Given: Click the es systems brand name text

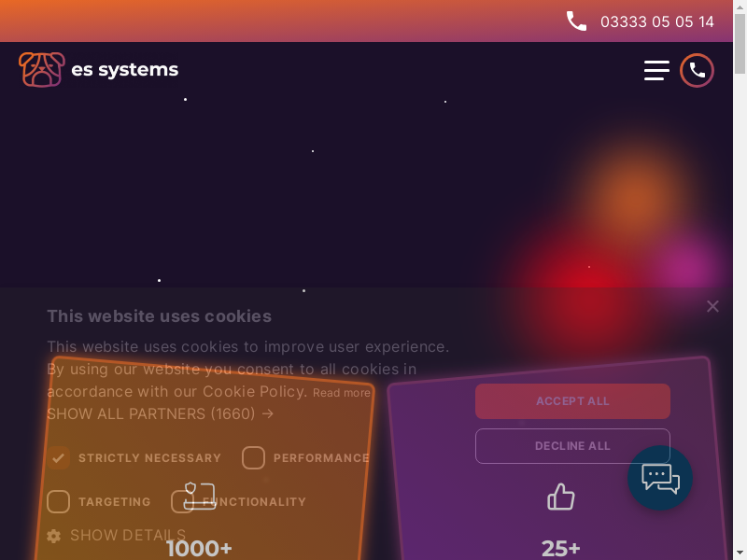Looking at the screenshot, I should pos(124,70).
